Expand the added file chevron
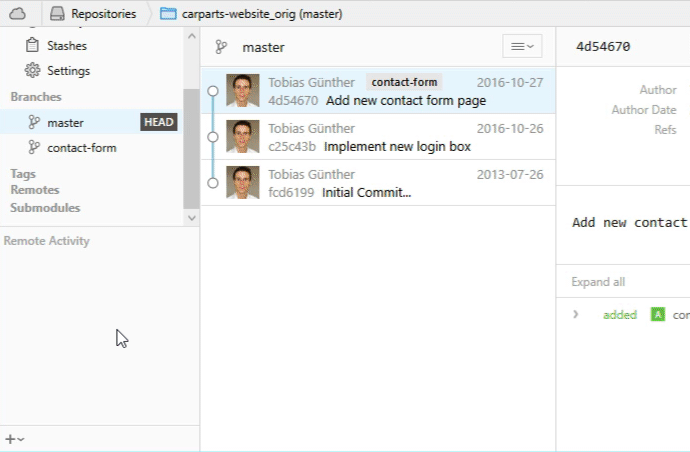690x452 pixels. pos(576,314)
